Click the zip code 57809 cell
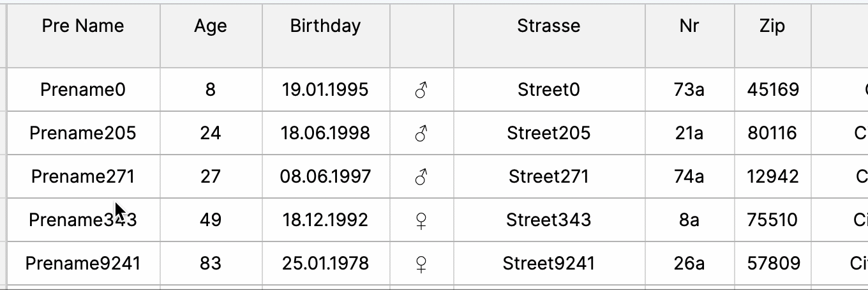 [772, 263]
